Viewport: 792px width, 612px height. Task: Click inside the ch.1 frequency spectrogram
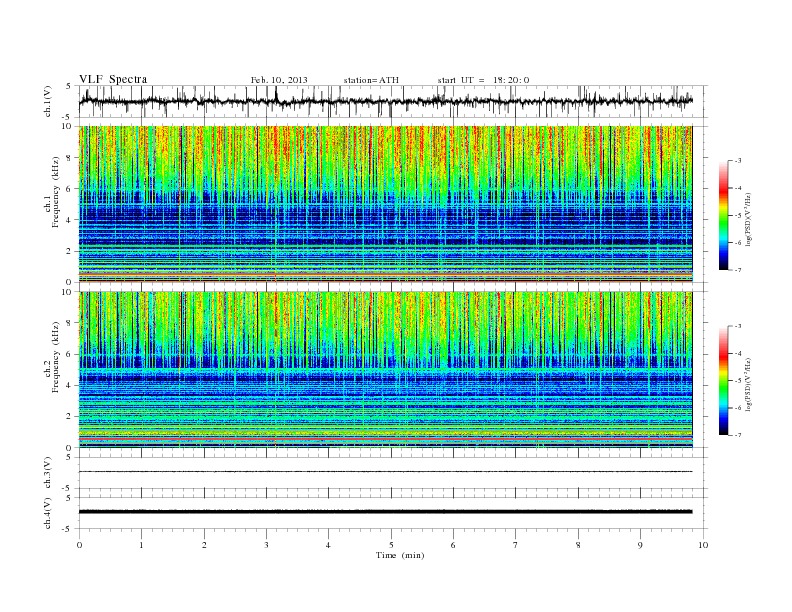click(x=385, y=204)
